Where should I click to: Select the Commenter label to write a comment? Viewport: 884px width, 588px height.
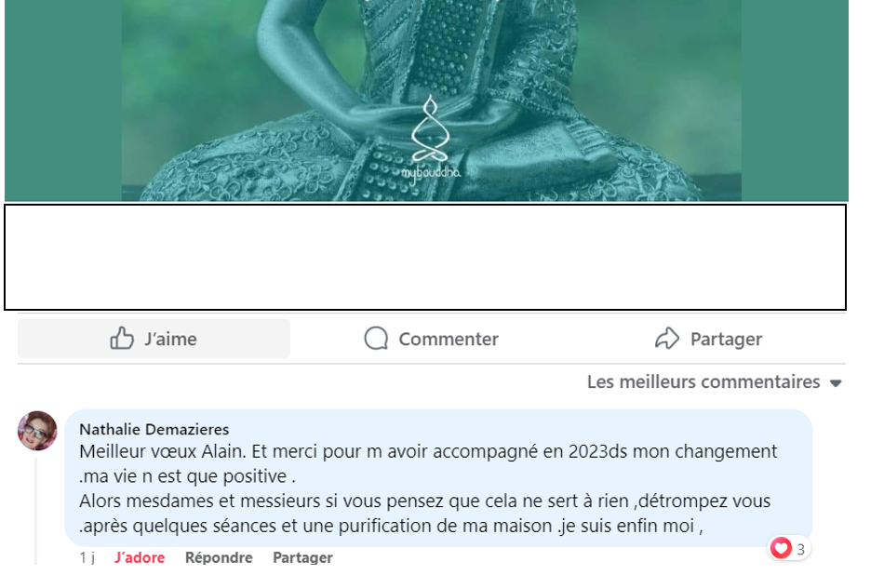click(449, 339)
